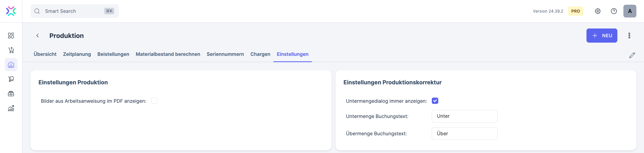Open the three-dot more options menu
644x153 pixels.
click(x=629, y=36)
